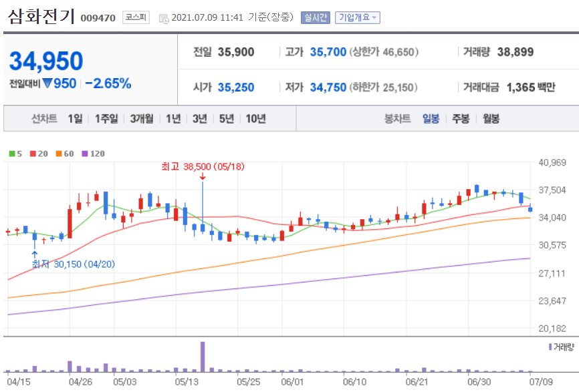
Task: Click the purple 120-day moving average swatch
Action: pyautogui.click(x=85, y=154)
